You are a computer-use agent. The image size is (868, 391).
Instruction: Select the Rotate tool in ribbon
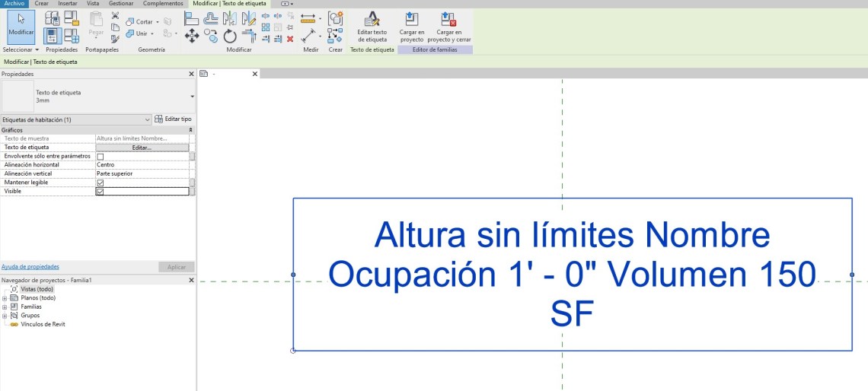coord(230,36)
